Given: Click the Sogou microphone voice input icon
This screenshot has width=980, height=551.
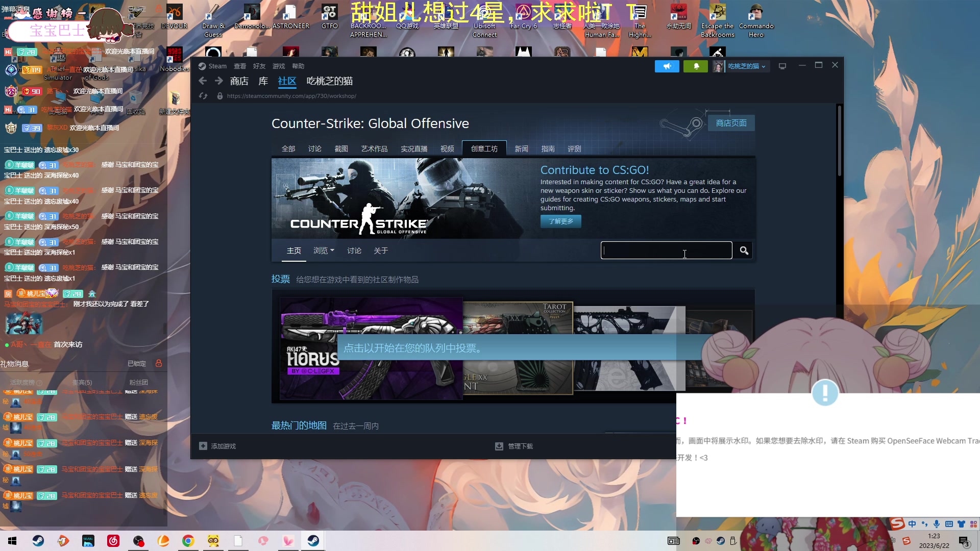Looking at the screenshot, I should 937,524.
